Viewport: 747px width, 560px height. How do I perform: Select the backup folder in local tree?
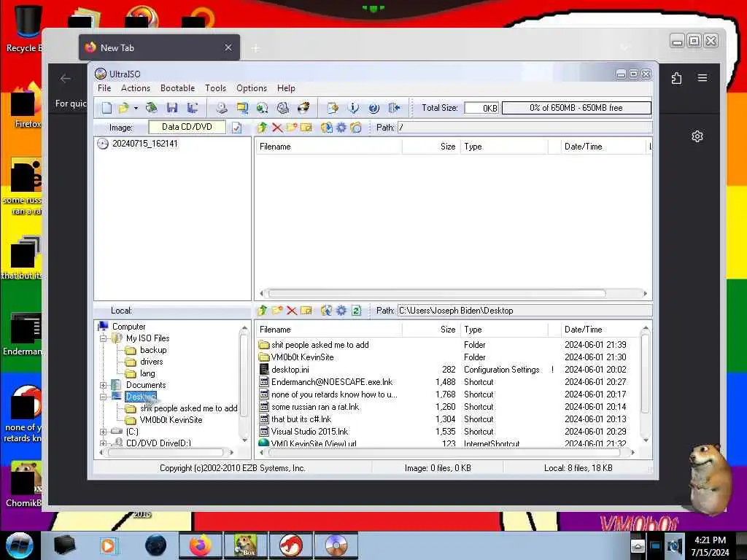pyautogui.click(x=153, y=350)
